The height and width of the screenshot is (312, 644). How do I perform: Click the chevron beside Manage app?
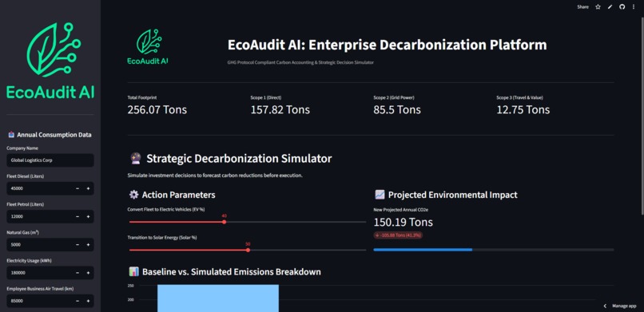click(605, 306)
